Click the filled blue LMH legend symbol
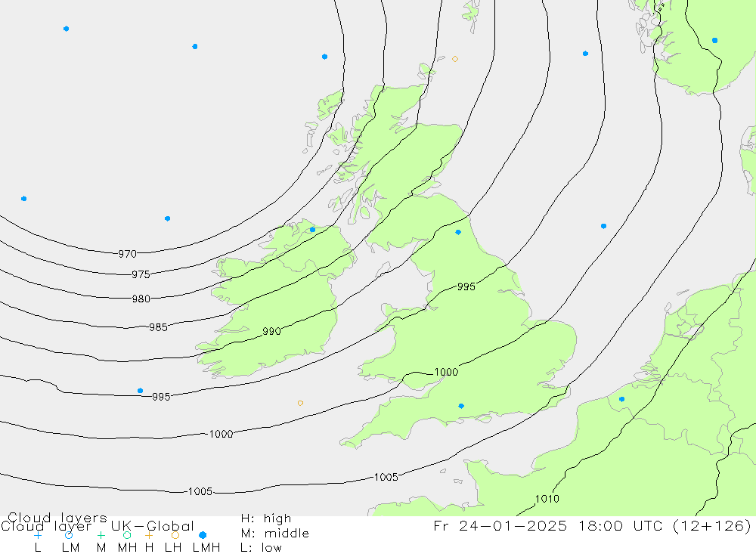756x554 pixels. (203, 535)
